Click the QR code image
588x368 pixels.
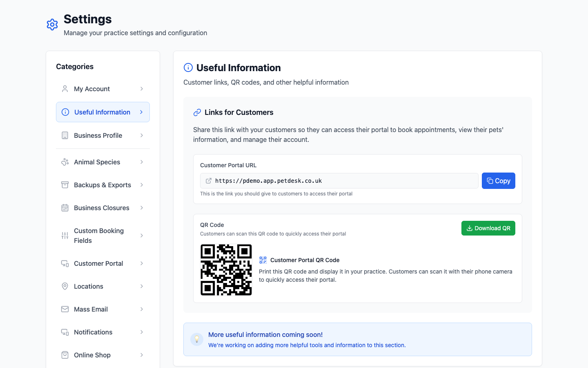226,270
